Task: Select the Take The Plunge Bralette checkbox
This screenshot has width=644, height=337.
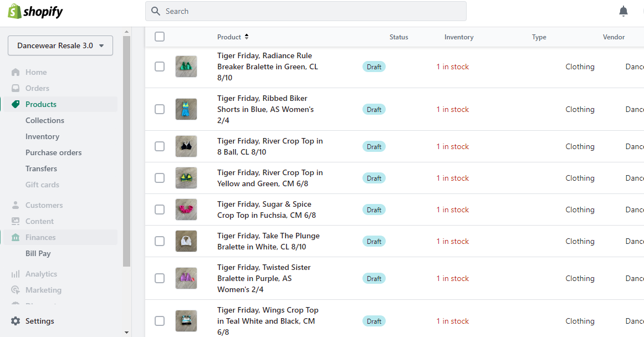Action: tap(160, 241)
